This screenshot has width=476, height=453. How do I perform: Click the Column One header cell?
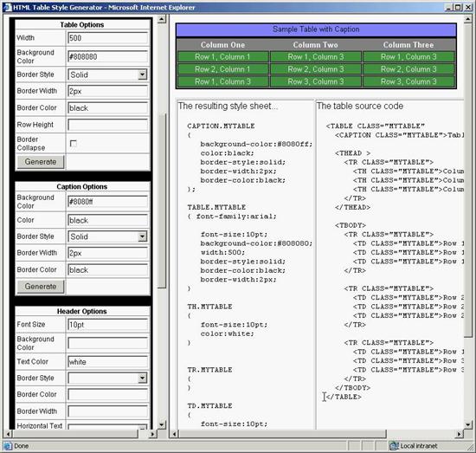pos(222,45)
